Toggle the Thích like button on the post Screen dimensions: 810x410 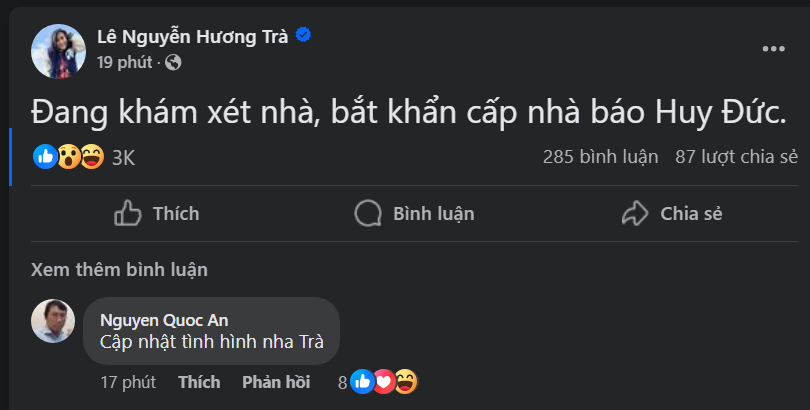point(156,213)
